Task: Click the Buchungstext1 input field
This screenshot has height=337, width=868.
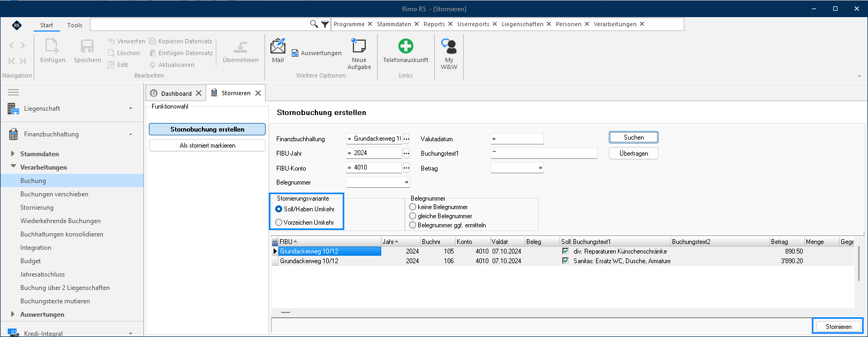Action: click(x=544, y=153)
